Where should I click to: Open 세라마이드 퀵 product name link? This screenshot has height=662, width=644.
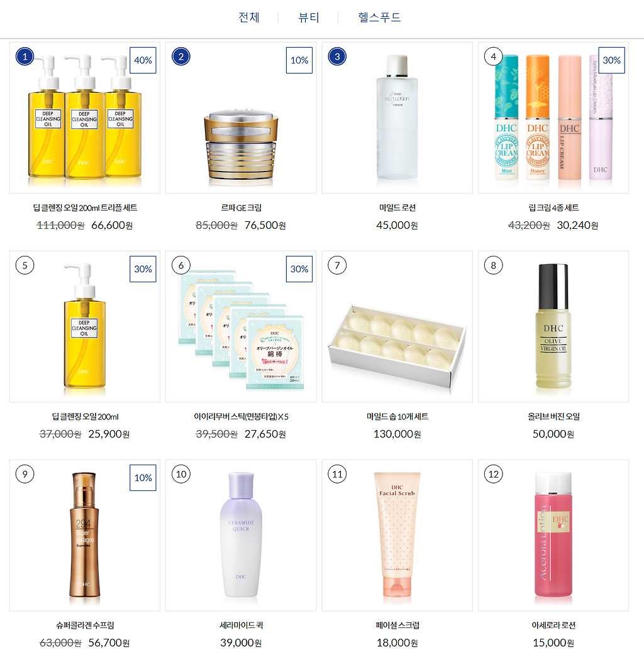point(241,626)
